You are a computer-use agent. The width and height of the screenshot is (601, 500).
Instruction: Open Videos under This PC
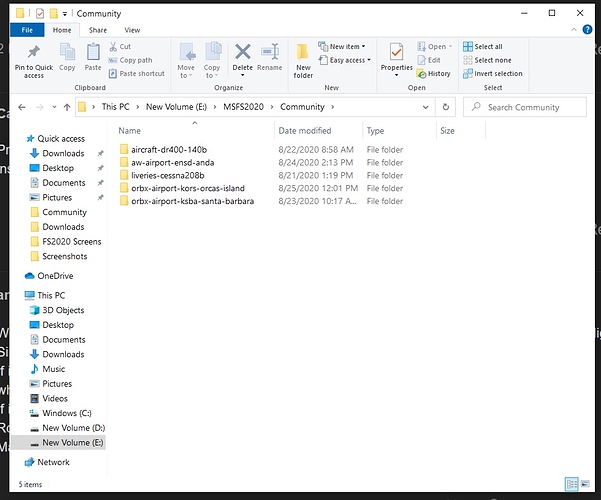click(54, 398)
